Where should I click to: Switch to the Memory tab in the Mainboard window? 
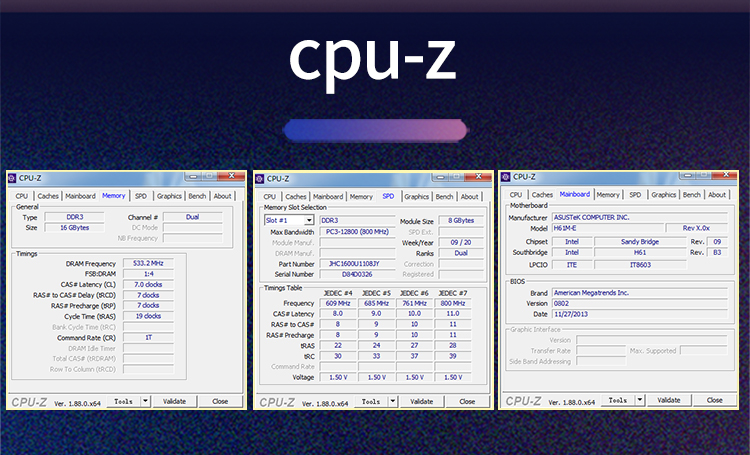[x=608, y=195]
